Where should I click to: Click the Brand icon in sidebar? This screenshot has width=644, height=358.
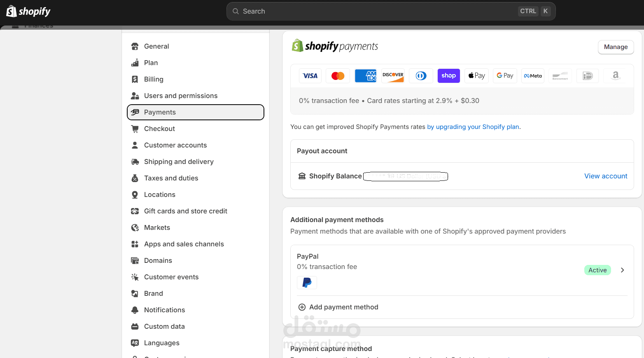point(135,293)
